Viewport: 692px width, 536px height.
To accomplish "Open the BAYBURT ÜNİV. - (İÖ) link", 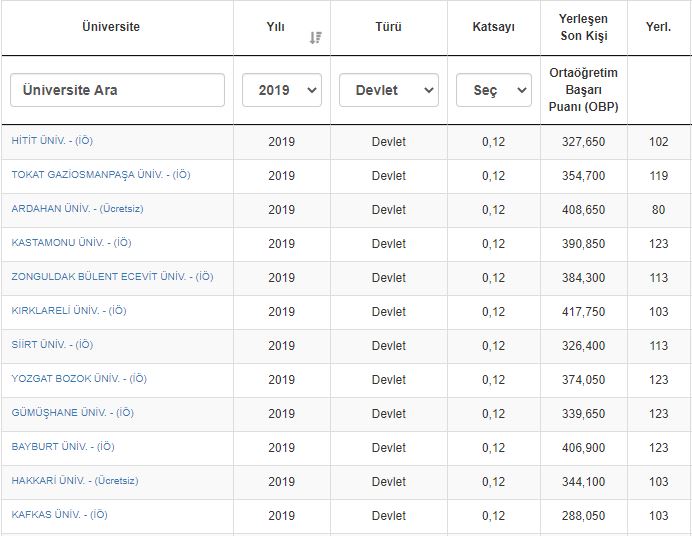I will pyautogui.click(x=63, y=446).
